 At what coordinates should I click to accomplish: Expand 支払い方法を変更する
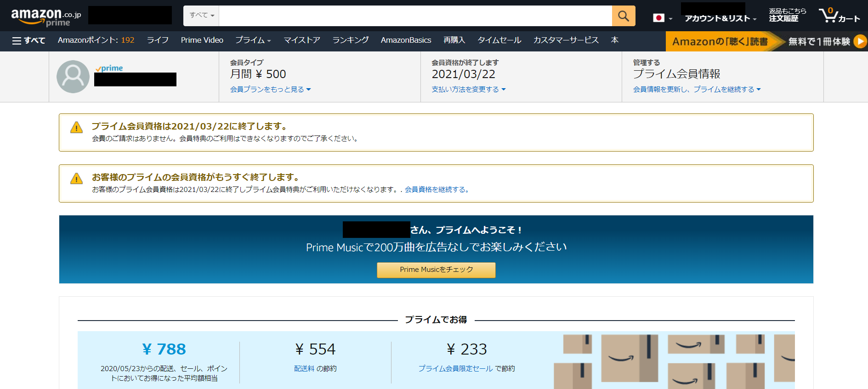469,89
